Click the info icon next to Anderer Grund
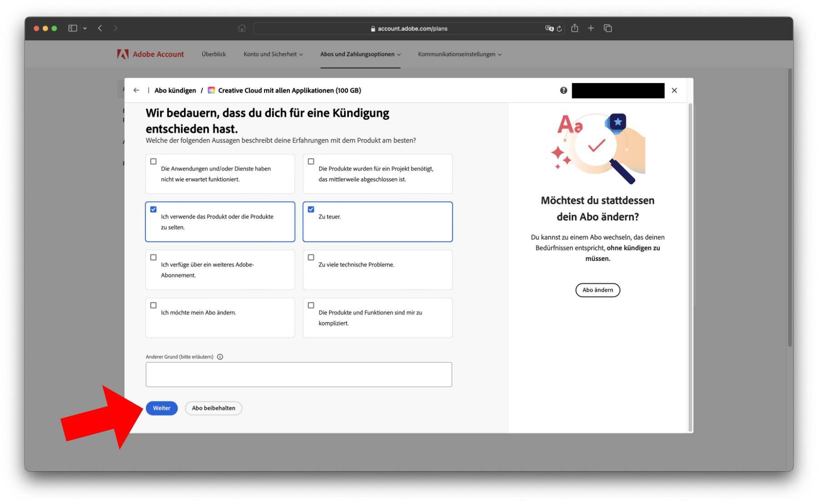The width and height of the screenshot is (818, 504). click(220, 357)
